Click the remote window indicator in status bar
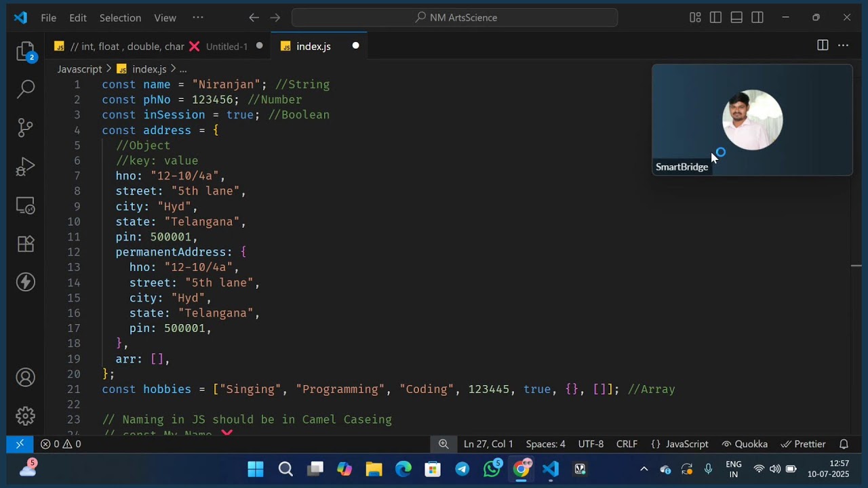Viewport: 868px width, 488px height. pyautogui.click(x=20, y=444)
